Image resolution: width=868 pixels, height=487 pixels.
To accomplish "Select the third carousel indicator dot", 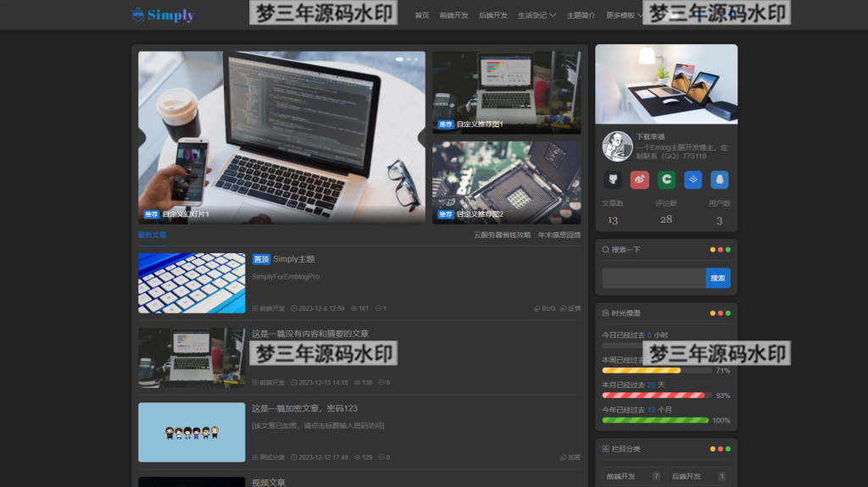I will pyautogui.click(x=416, y=59).
